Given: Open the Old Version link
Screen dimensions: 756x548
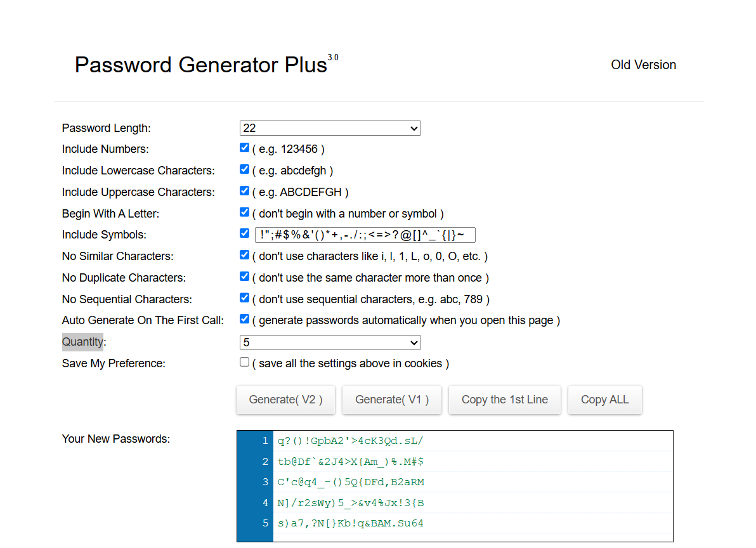Looking at the screenshot, I should pos(643,65).
